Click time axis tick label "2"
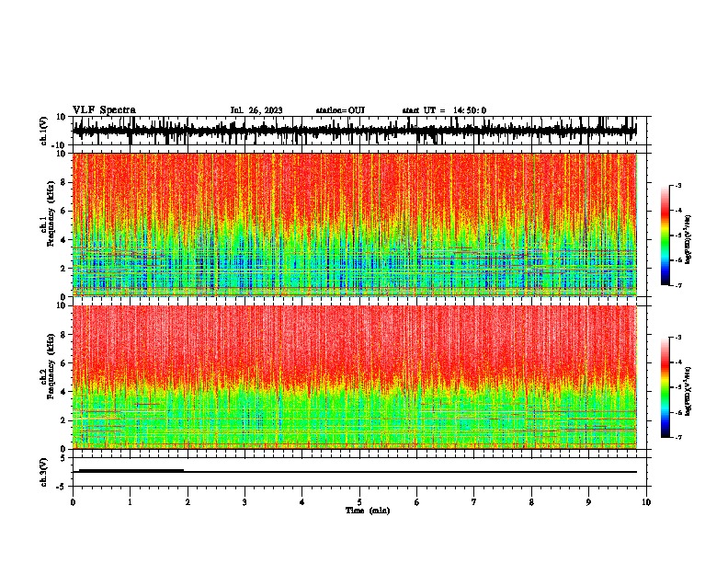Image resolution: width=728 pixels, height=563 pixels. 188,502
